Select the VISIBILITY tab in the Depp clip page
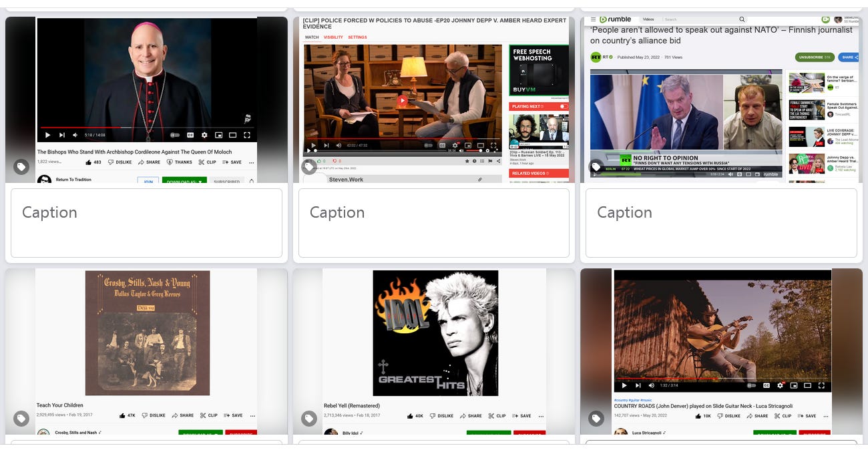 point(333,37)
